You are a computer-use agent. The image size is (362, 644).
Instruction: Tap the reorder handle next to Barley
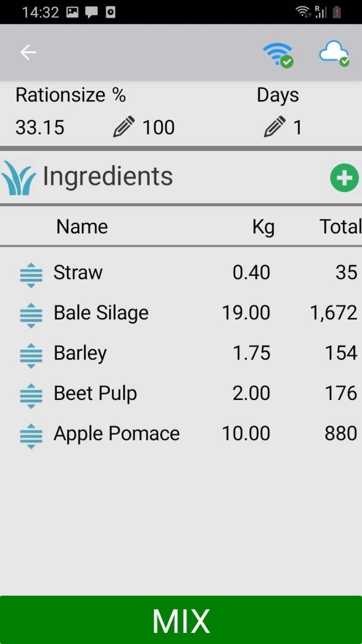(31, 356)
